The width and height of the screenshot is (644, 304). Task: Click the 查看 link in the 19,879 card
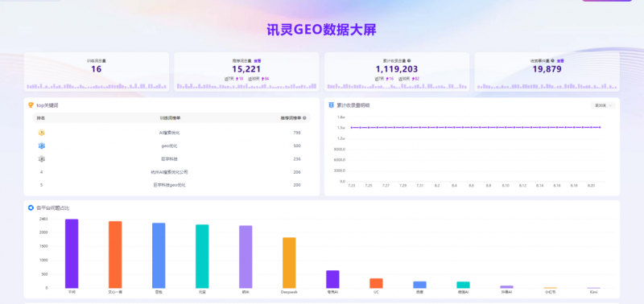click(560, 60)
